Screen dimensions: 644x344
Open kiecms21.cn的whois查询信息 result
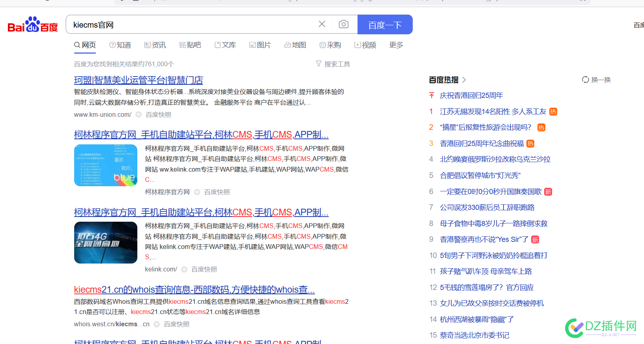(194, 290)
